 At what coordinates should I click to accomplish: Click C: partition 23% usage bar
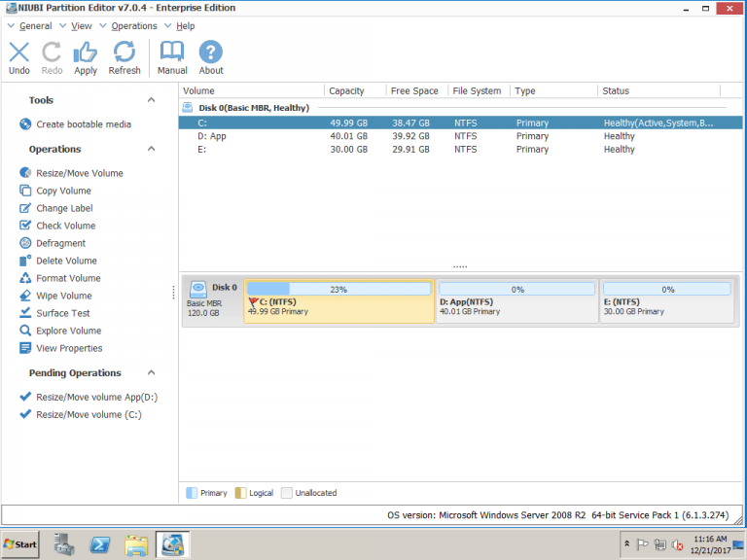point(338,289)
